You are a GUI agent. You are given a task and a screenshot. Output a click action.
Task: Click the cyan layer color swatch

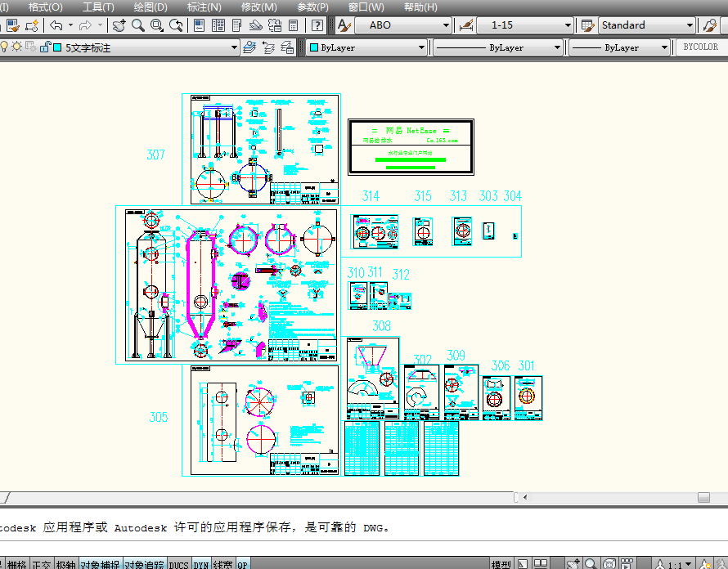(57, 47)
